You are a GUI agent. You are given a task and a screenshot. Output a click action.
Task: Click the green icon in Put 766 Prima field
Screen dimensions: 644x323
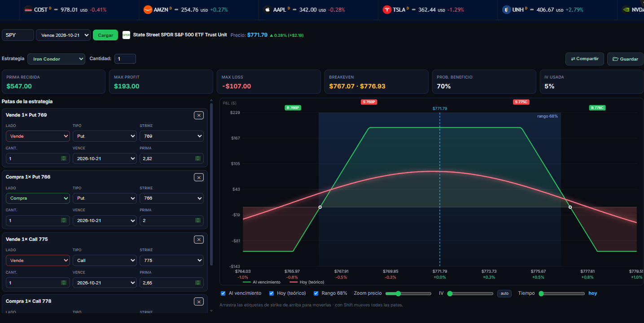click(x=197, y=220)
